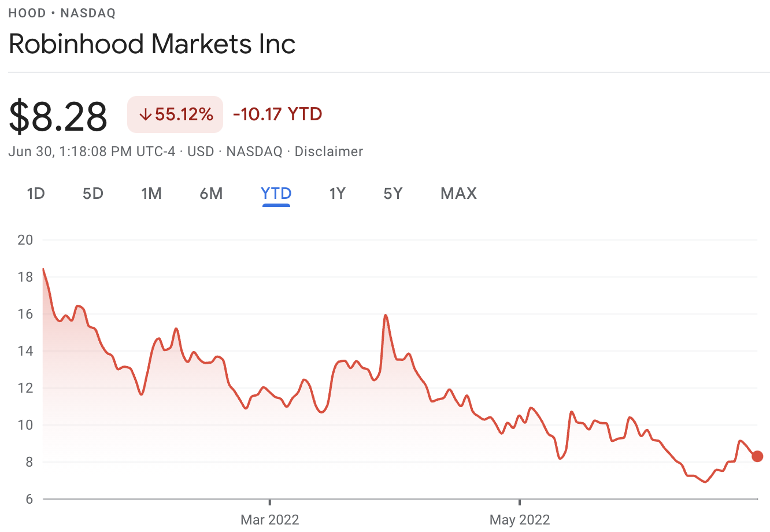Open the 1M chart range

click(151, 193)
